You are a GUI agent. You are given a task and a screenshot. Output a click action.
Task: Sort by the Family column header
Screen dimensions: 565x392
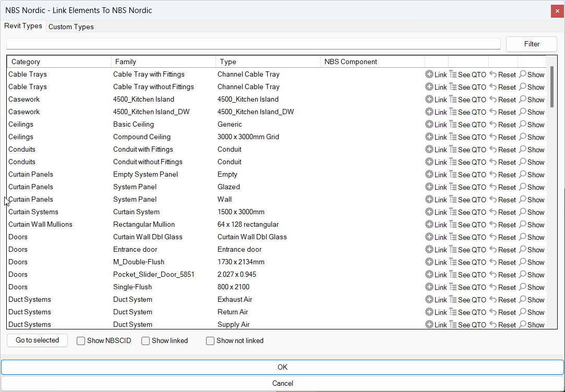coord(164,62)
